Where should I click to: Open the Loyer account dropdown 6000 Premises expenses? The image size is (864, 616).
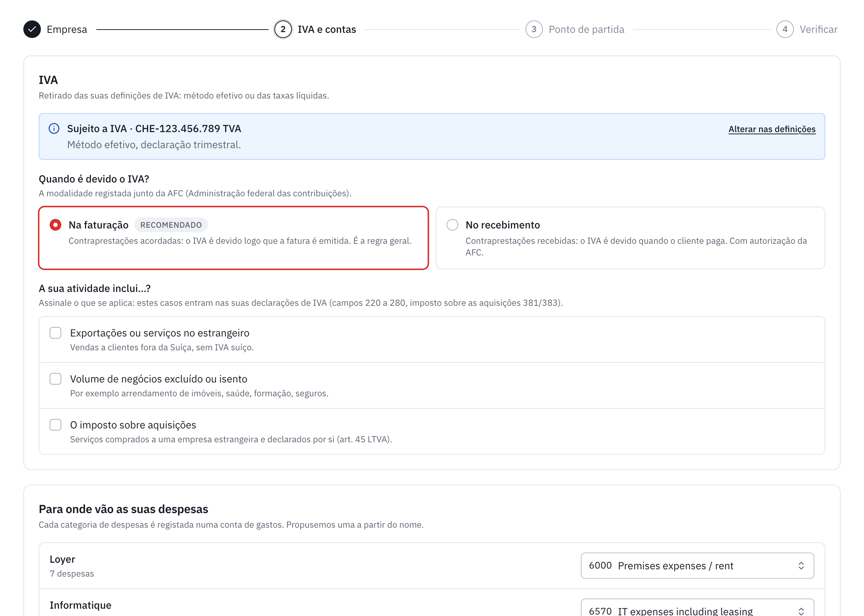697,566
